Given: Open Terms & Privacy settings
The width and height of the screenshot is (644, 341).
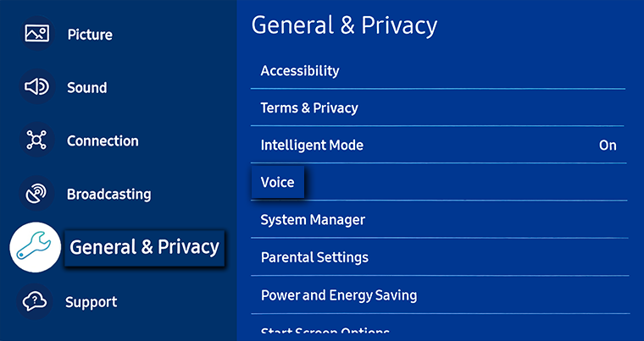Looking at the screenshot, I should click(x=309, y=108).
